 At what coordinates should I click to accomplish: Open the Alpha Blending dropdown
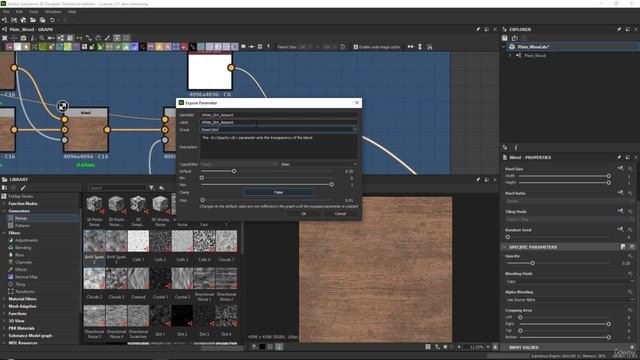pyautogui.click(x=570, y=300)
